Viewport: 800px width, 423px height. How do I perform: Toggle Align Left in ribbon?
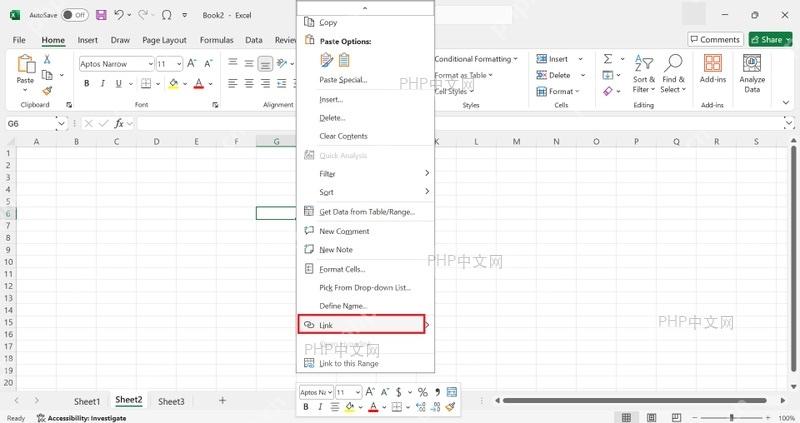[233, 83]
